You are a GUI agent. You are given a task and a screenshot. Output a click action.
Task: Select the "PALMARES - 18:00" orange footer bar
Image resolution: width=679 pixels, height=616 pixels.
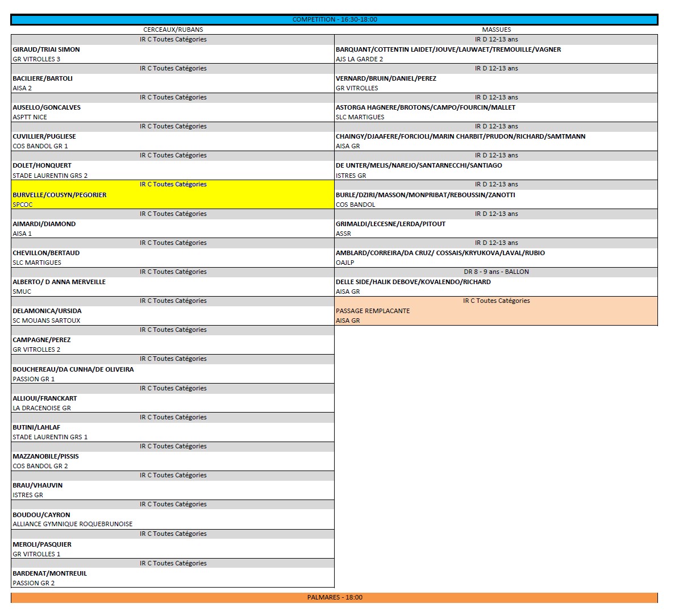pos(334,597)
